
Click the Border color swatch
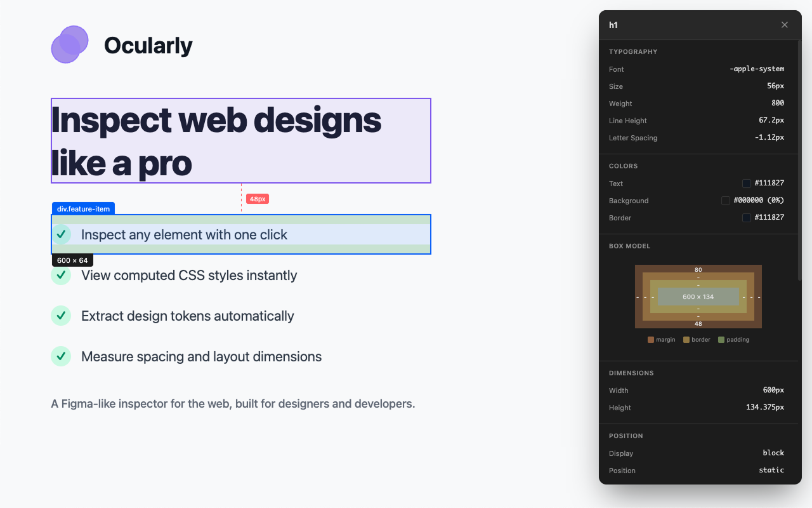coord(746,217)
